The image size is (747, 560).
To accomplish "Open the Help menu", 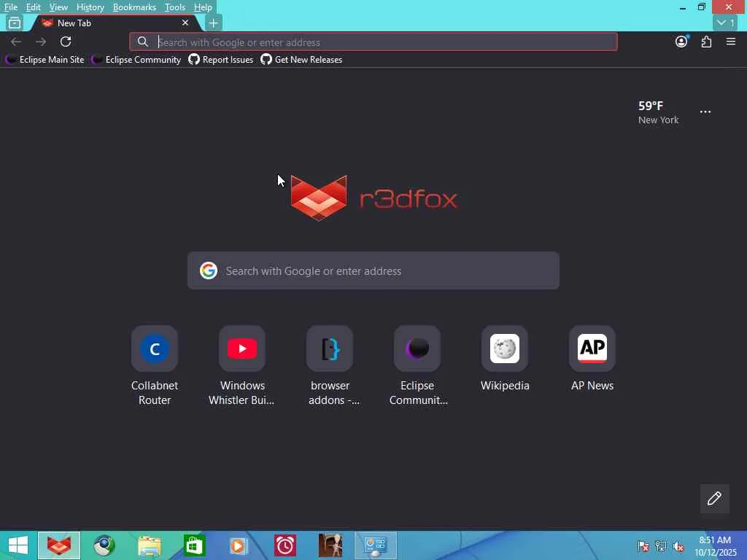I will (203, 7).
